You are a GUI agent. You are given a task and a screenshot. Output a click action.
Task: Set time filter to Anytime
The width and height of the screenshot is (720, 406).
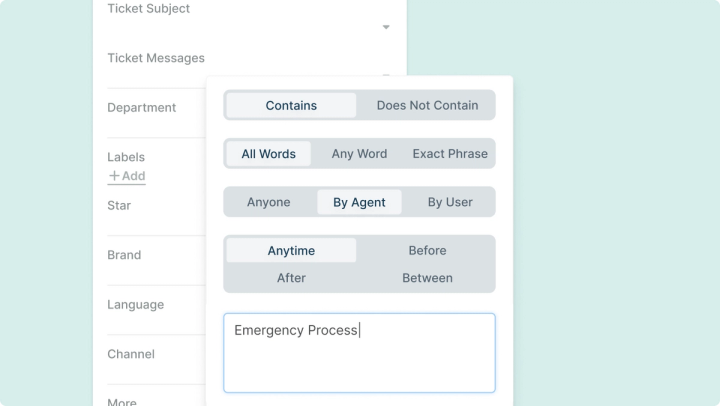pos(291,251)
